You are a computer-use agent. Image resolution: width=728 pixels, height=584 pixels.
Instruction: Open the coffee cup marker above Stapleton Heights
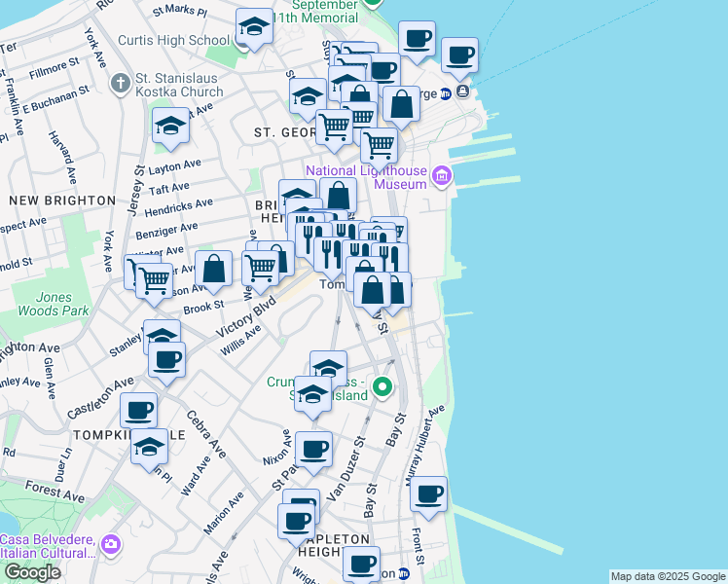click(x=296, y=523)
